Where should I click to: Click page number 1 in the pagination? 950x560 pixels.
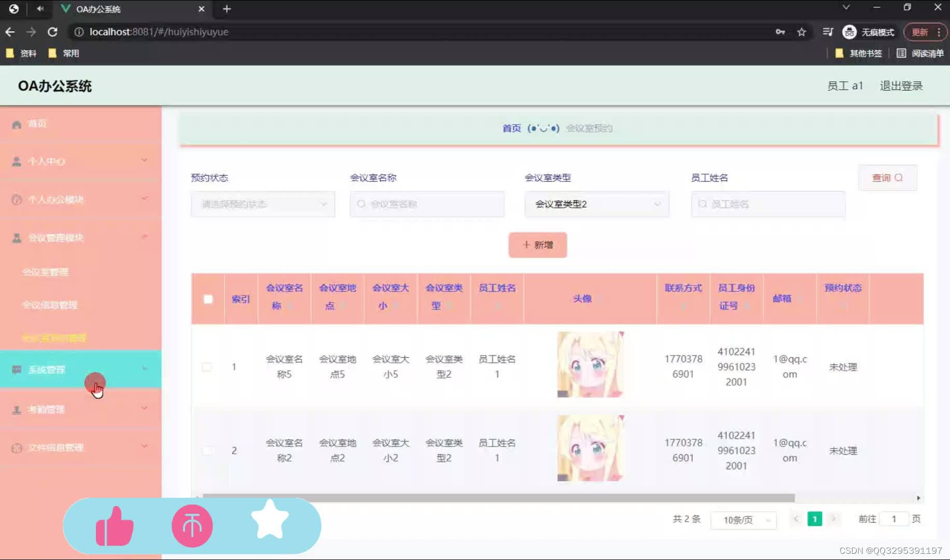(x=815, y=519)
